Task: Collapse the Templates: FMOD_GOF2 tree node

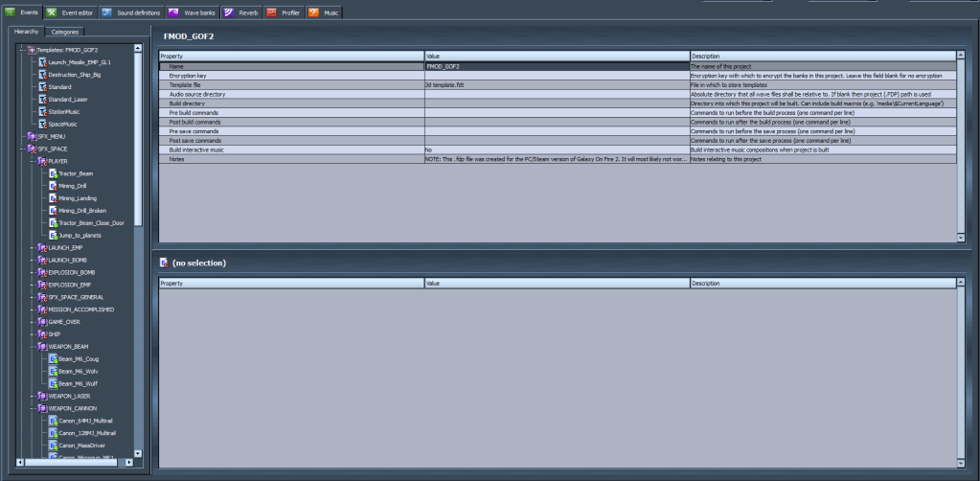Action: click(x=19, y=49)
